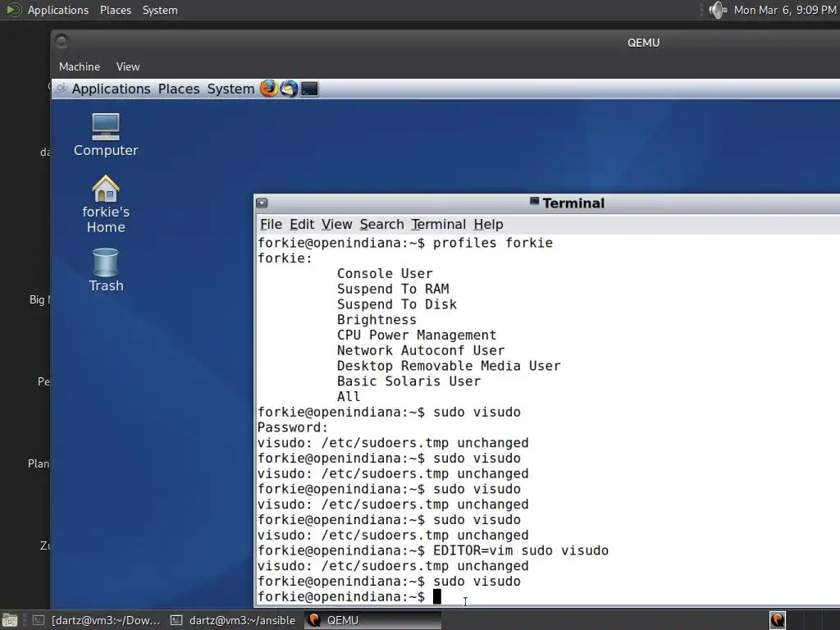Switch to dartz@vm3:~/ansible taskbar window
840x630 pixels.
pyautogui.click(x=233, y=620)
